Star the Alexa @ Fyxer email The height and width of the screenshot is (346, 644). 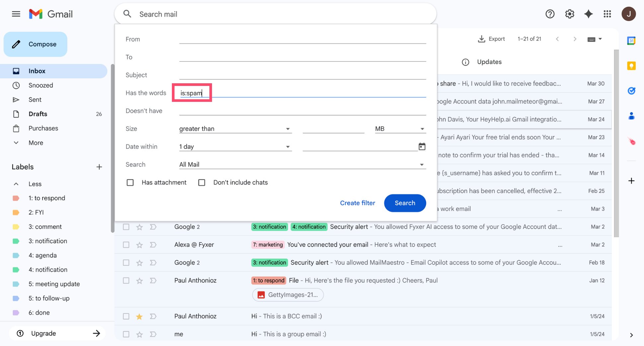coord(139,245)
